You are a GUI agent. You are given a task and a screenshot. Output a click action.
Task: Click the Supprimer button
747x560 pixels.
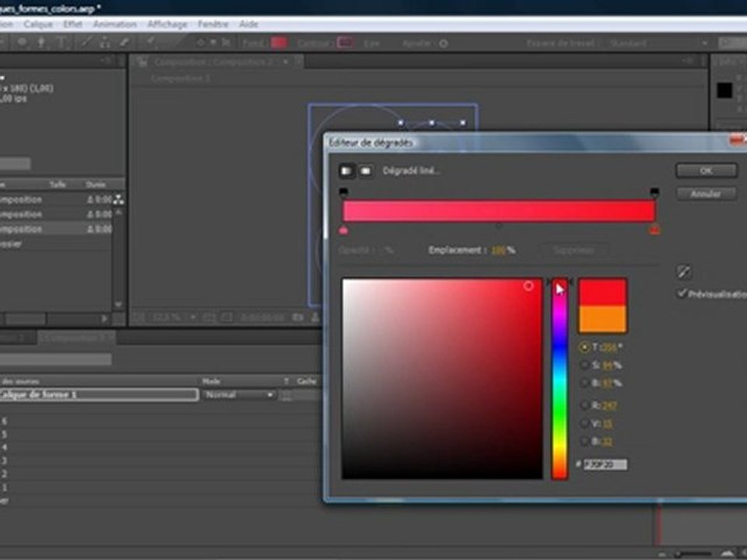click(573, 250)
